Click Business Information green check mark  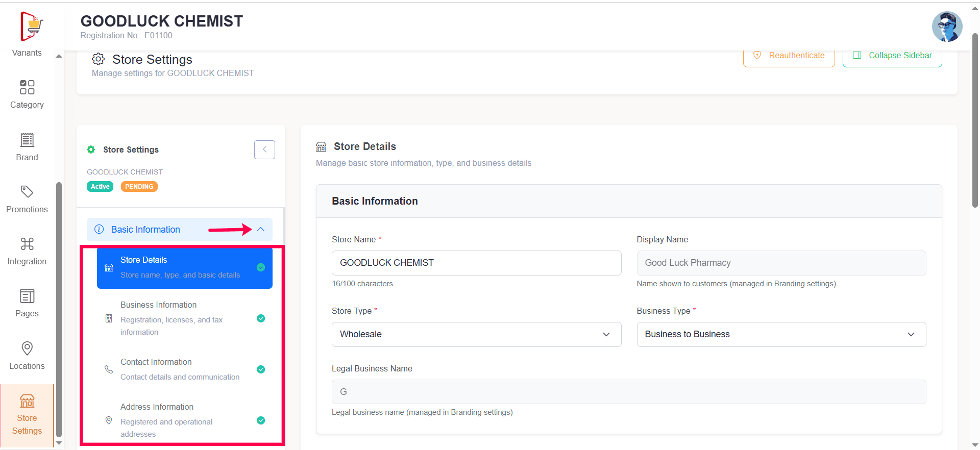(261, 318)
